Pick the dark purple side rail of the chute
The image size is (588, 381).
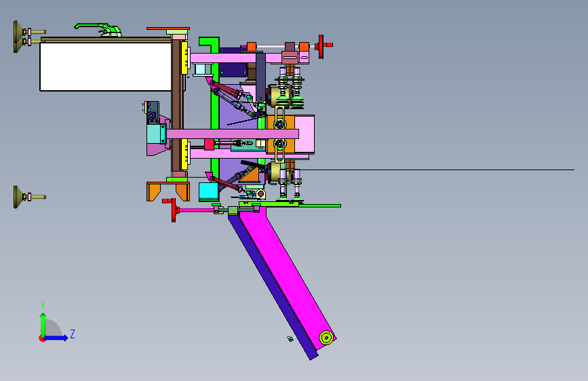(x=272, y=287)
